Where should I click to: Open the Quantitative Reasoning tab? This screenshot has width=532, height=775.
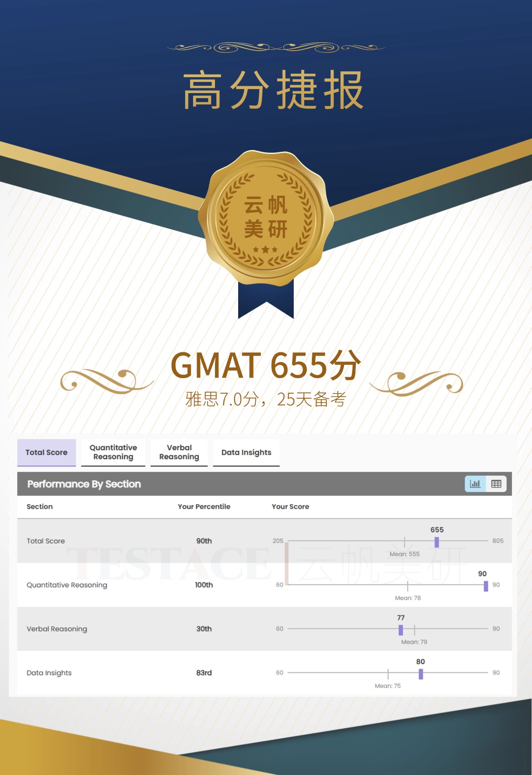113,452
